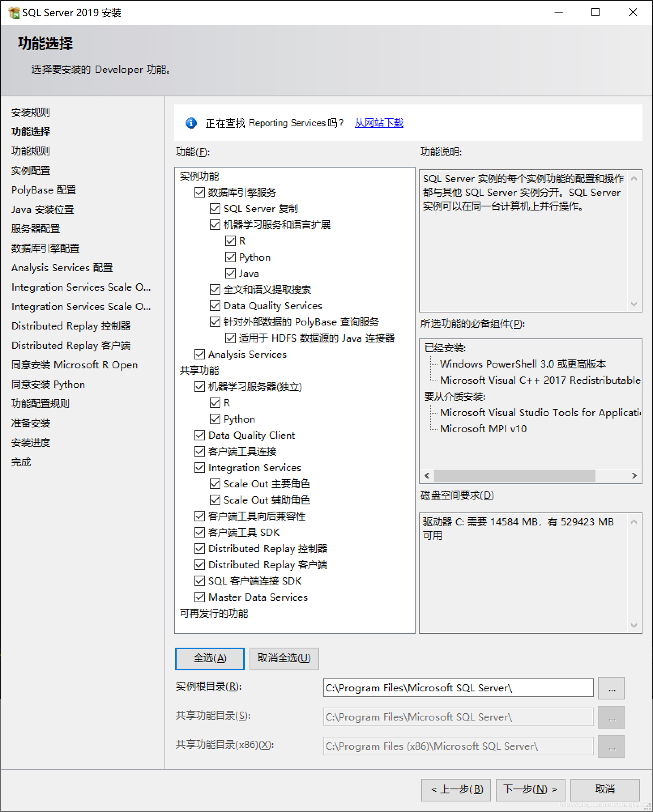
Task: Open 数据库引擎配置 step in sidebar
Action: (x=45, y=248)
